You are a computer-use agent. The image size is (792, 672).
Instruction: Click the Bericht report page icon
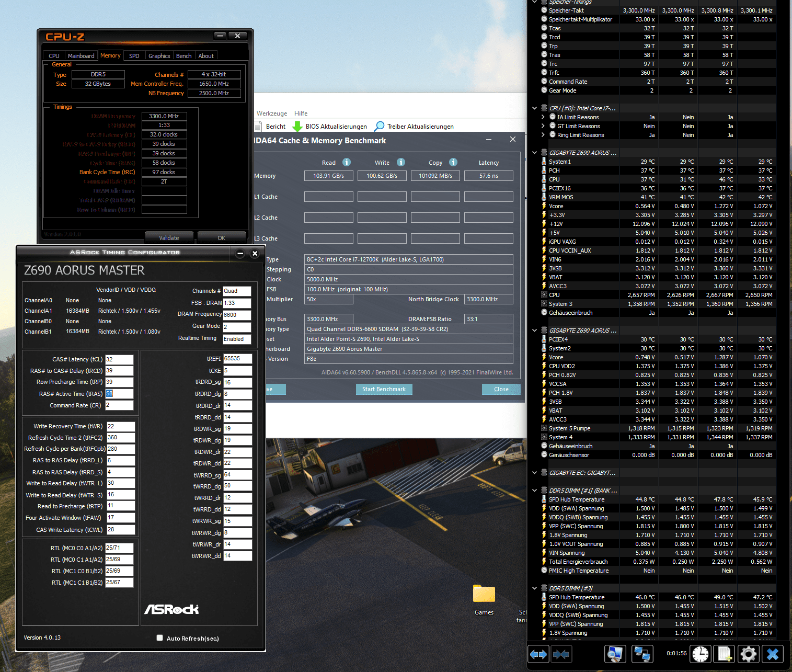(258, 126)
